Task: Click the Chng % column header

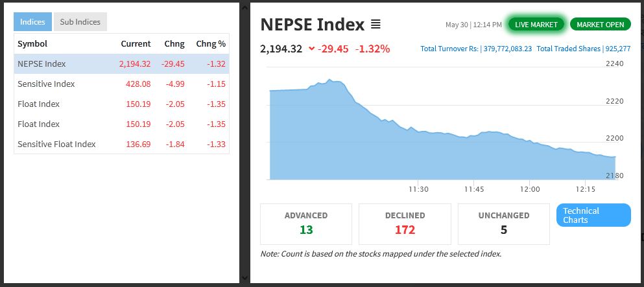Action: (x=211, y=43)
